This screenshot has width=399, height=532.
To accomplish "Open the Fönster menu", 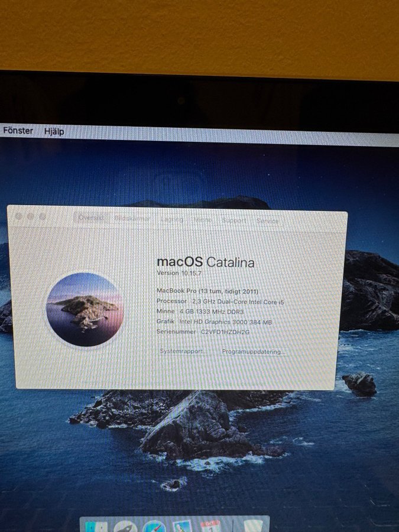I will click(x=18, y=131).
